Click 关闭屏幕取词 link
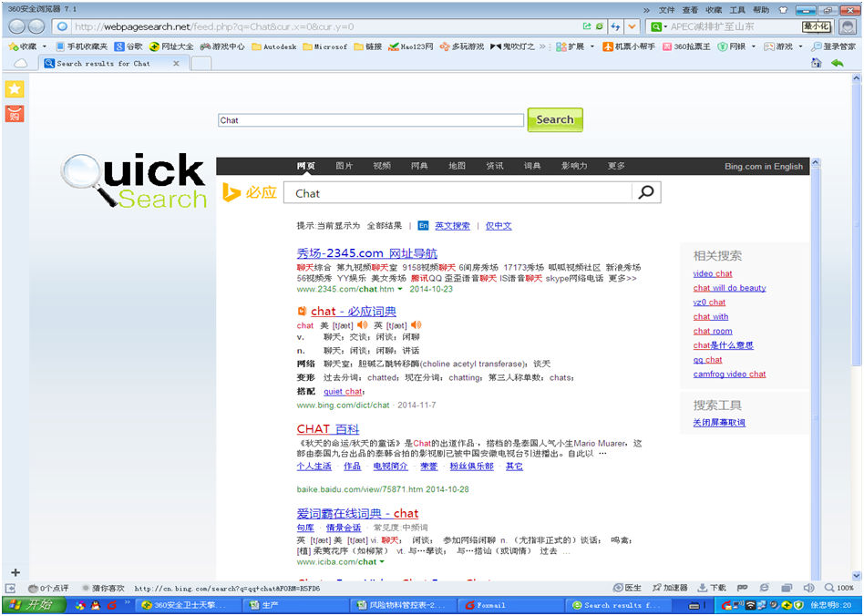Viewport: 864px width, 616px height. pos(719,423)
